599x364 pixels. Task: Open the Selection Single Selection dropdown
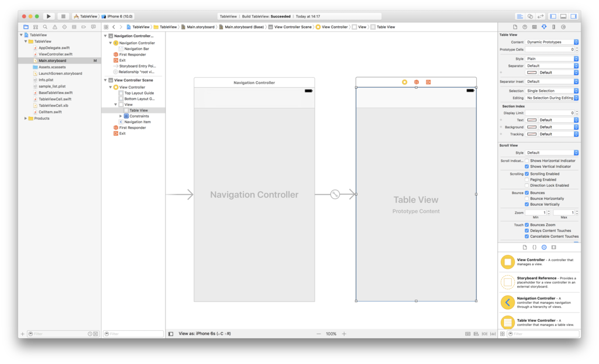pos(552,91)
